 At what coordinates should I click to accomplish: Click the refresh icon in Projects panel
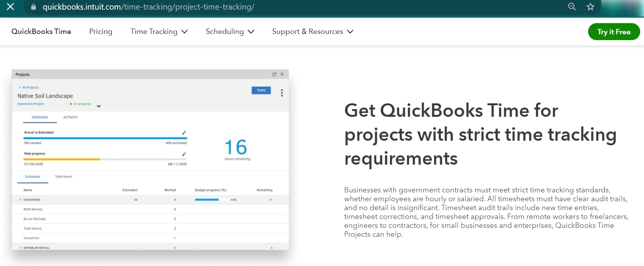click(274, 74)
